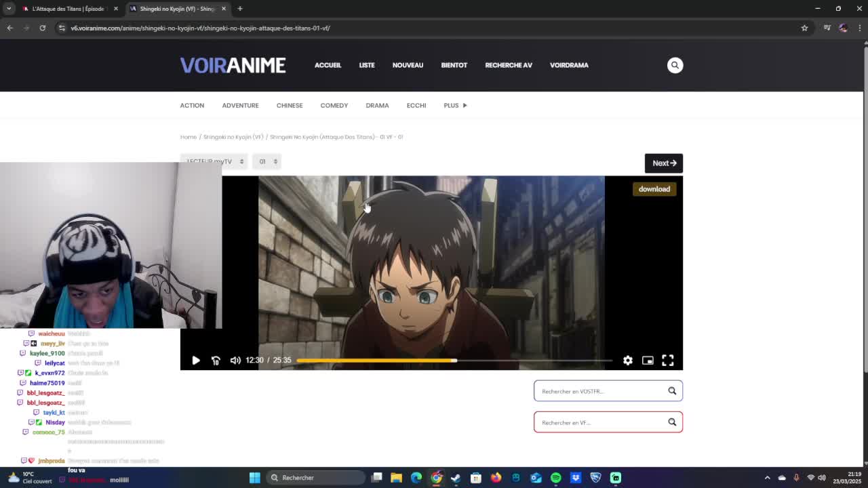Open Task View on the taskbar

tap(377, 478)
